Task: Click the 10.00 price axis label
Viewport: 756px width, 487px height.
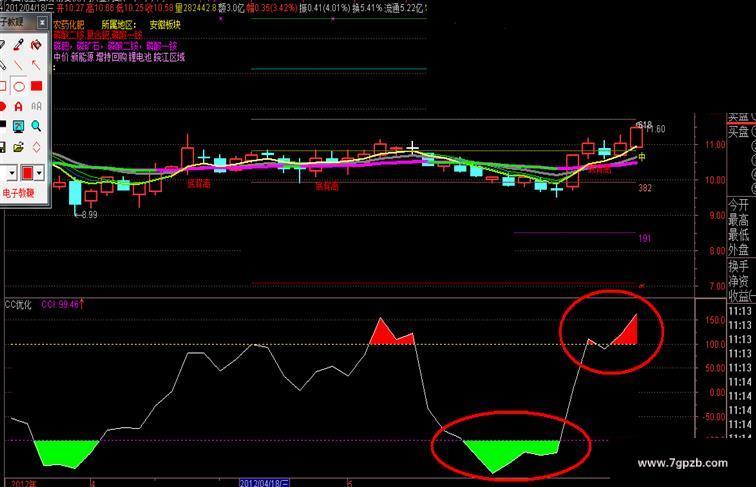Action: [716, 180]
